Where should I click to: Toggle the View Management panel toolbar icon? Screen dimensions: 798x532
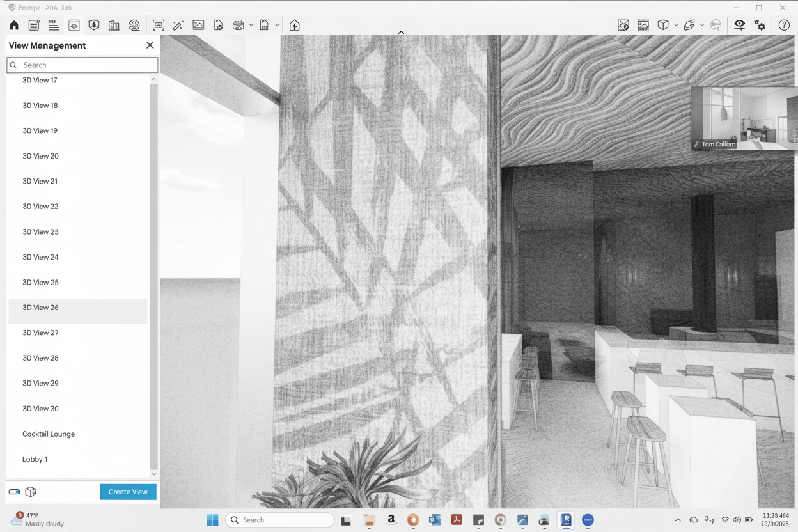pyautogui.click(x=74, y=26)
